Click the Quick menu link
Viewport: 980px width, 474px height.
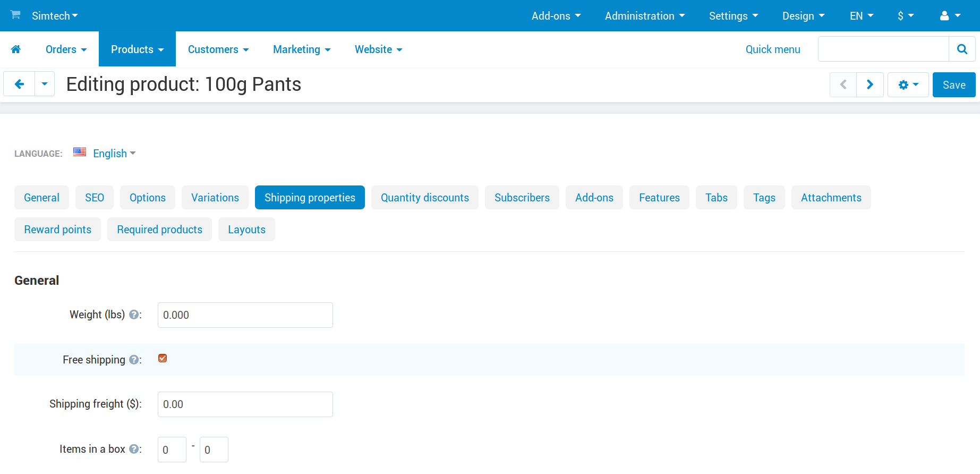point(773,49)
